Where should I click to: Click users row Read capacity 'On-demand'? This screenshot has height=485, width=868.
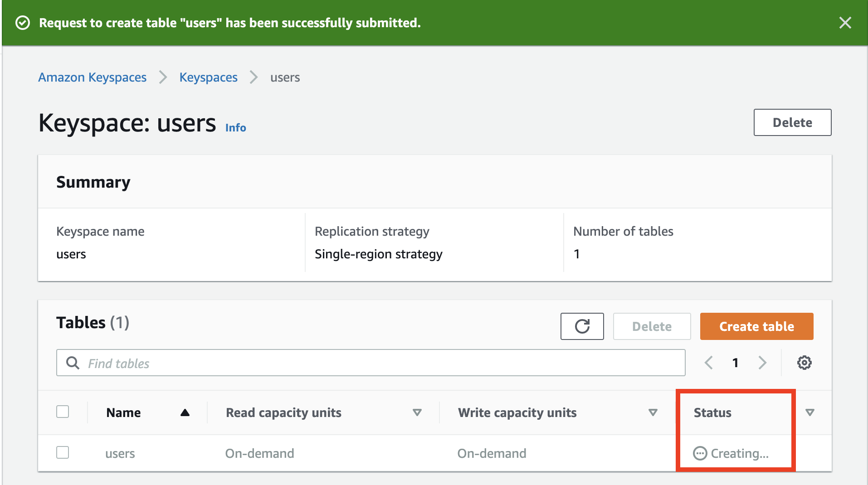pyautogui.click(x=260, y=453)
